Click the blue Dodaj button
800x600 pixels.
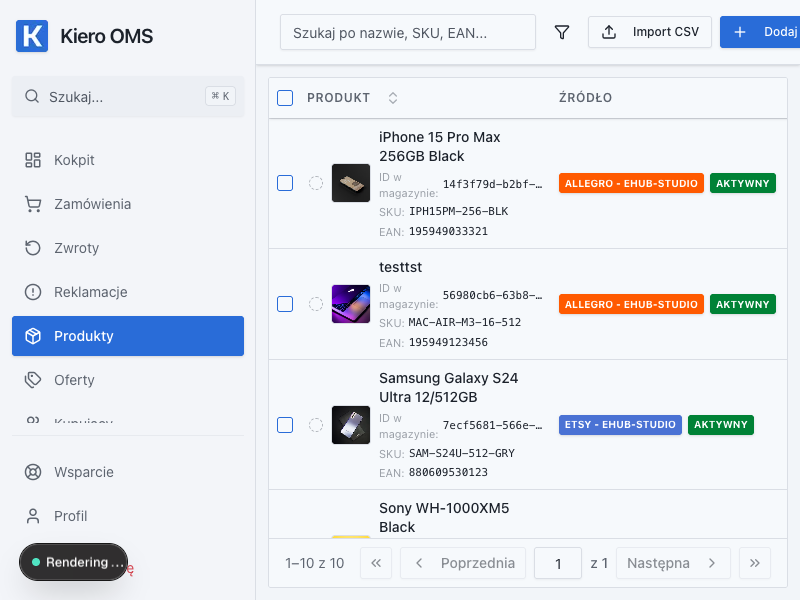pyautogui.click(x=760, y=32)
